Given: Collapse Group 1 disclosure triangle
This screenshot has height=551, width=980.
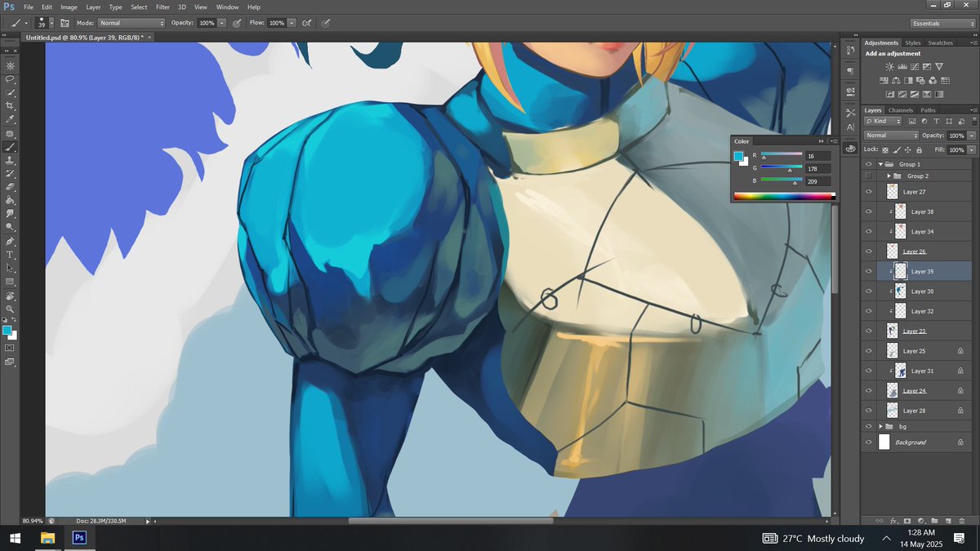Looking at the screenshot, I should [880, 164].
